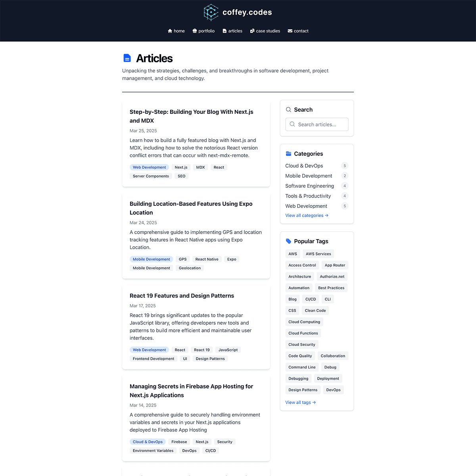Select the Clean Code popular tag
This screenshot has width=476, height=476.
coord(315,311)
